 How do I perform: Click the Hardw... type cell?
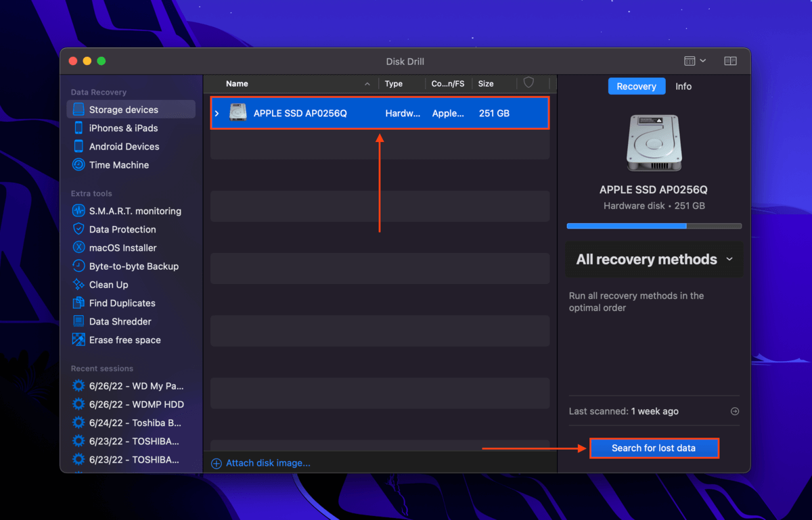403,114
